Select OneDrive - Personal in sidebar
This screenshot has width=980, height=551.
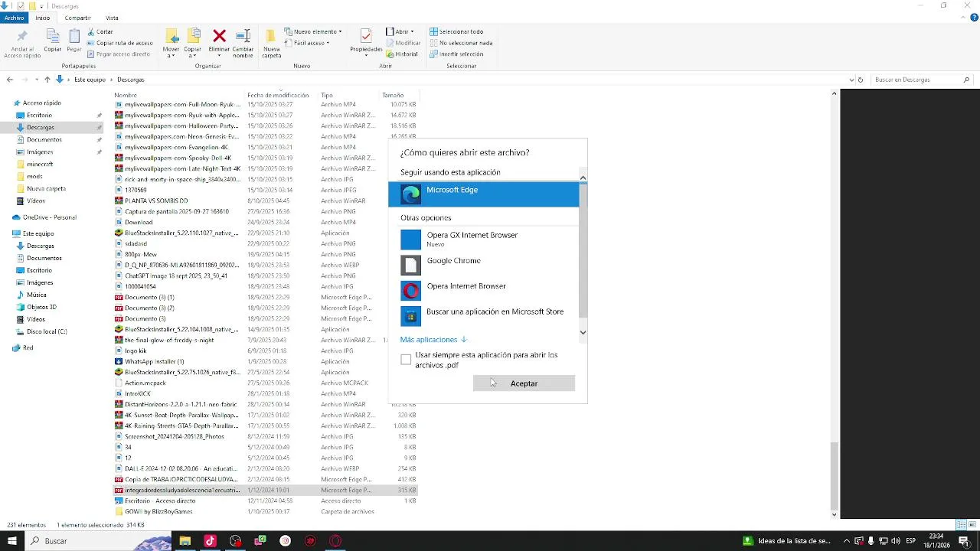point(49,217)
